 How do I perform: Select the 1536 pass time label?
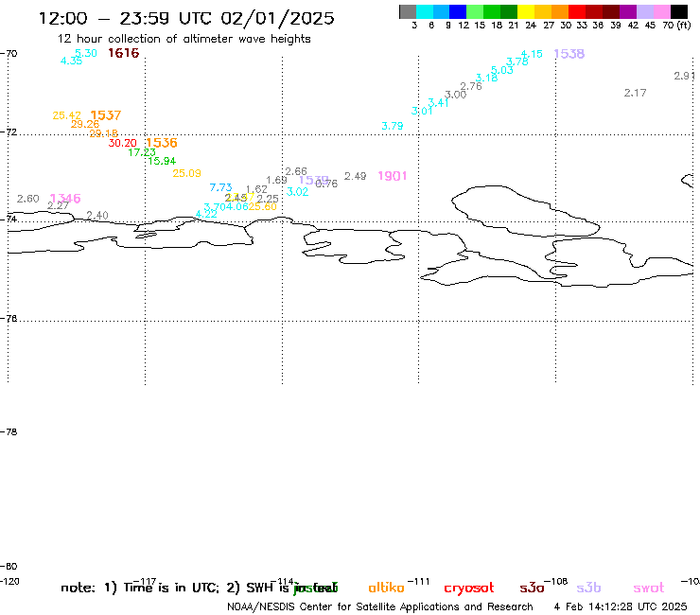(162, 143)
